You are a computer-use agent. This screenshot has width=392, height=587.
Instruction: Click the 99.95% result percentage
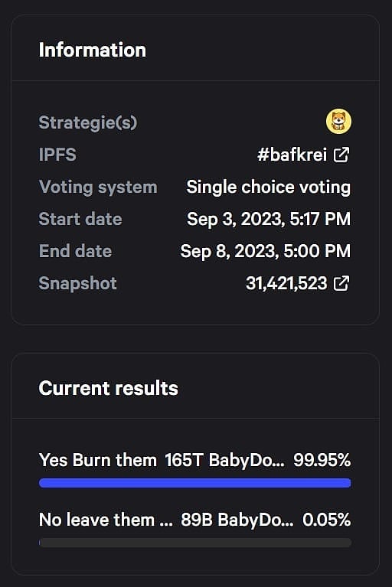coord(322,460)
